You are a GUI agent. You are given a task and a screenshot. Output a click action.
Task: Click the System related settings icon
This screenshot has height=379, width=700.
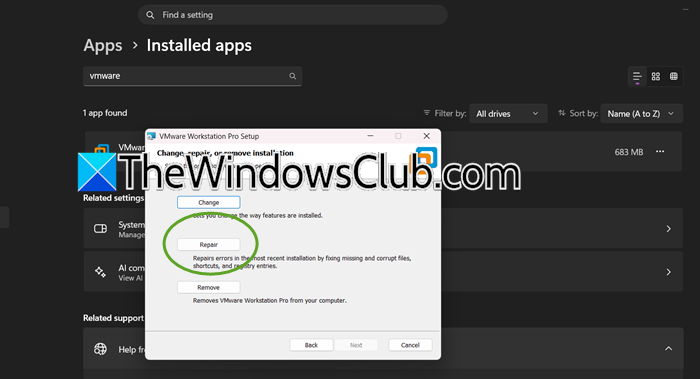(x=100, y=229)
